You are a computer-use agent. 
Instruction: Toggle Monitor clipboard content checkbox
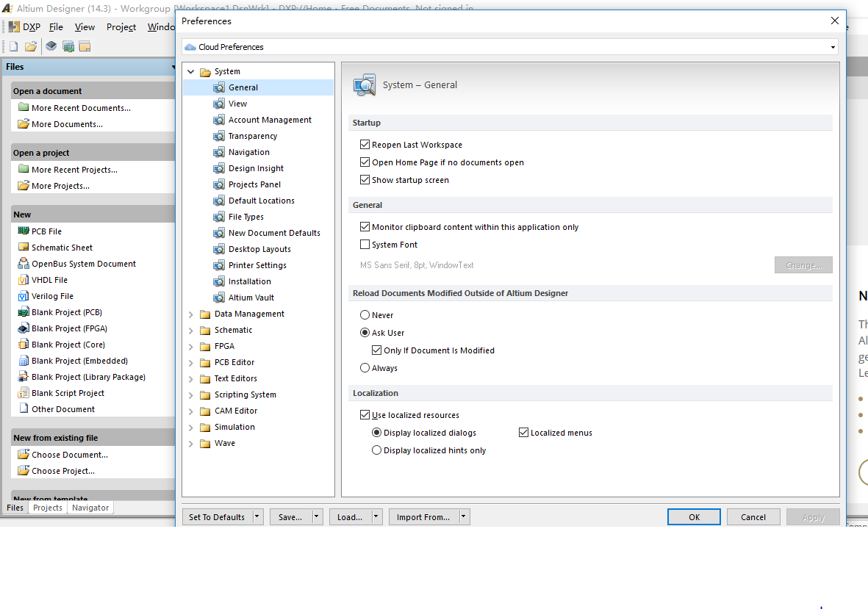tap(365, 227)
